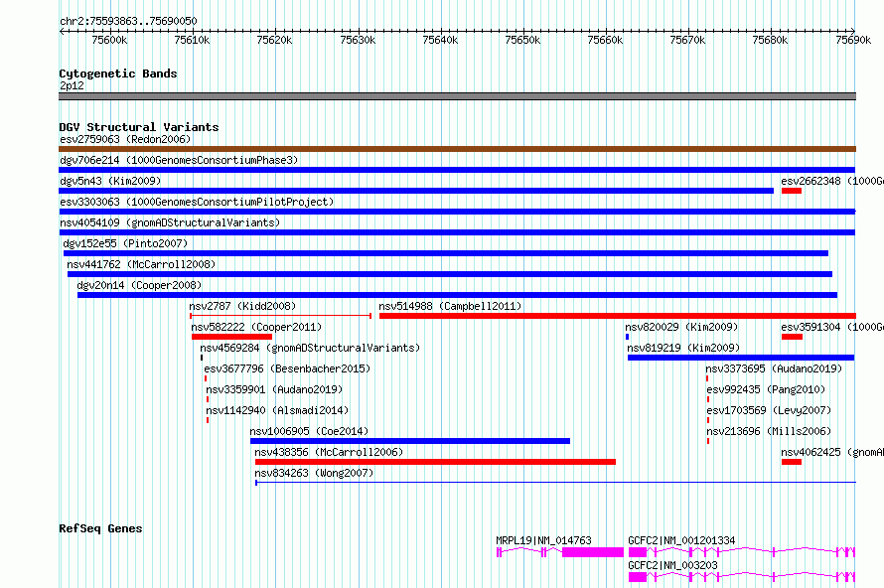Click the 75610k scale tick label
Screen dimensions: 884x588
[x=192, y=40]
